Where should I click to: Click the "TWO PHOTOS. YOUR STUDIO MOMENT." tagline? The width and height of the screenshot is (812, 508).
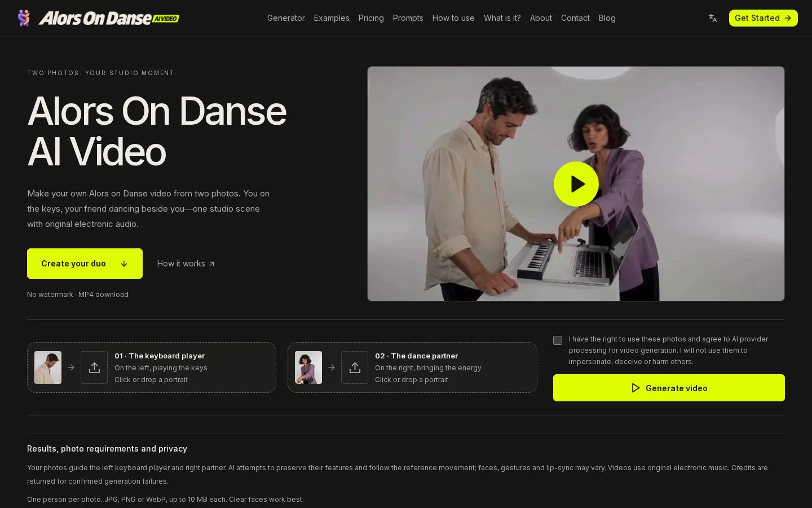pos(102,73)
